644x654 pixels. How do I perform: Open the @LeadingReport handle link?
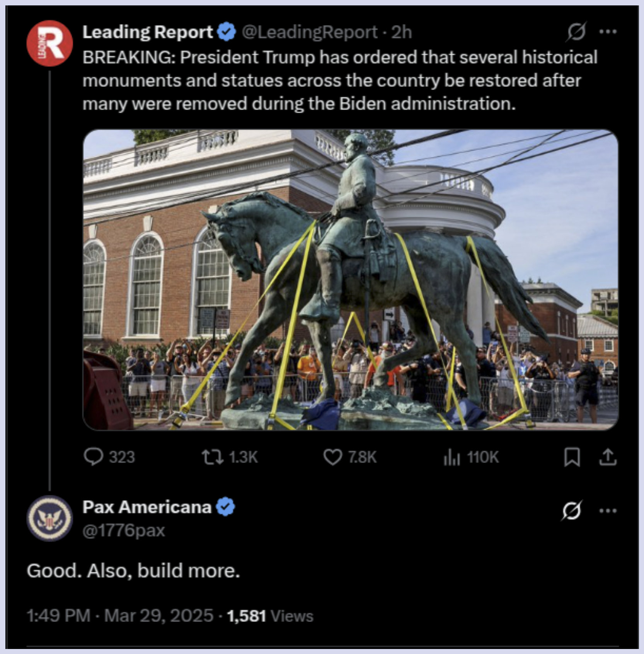click(x=310, y=32)
